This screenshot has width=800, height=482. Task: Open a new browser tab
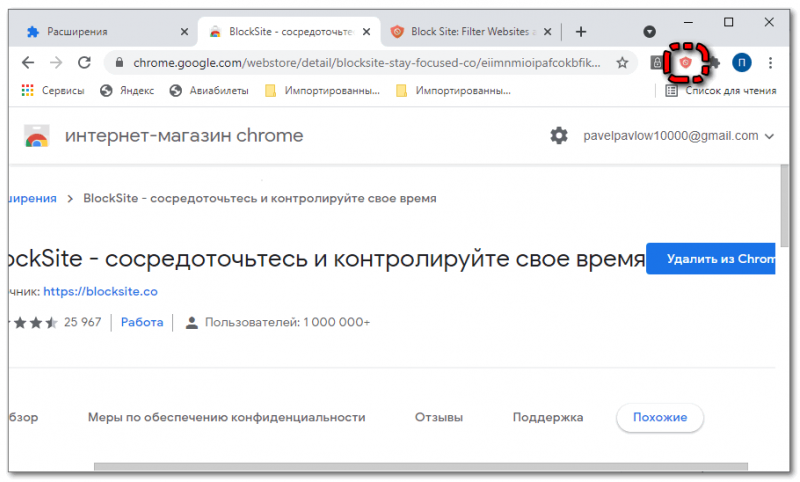click(581, 32)
